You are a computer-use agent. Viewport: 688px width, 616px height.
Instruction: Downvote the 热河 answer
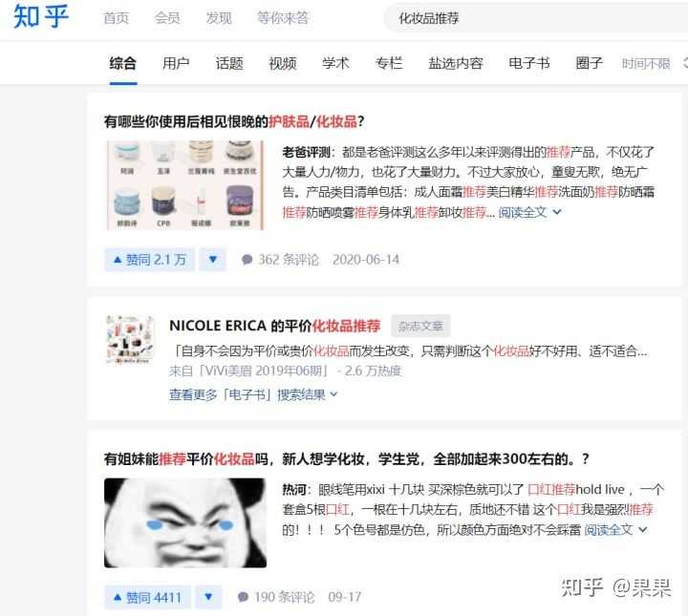pyautogui.click(x=208, y=597)
